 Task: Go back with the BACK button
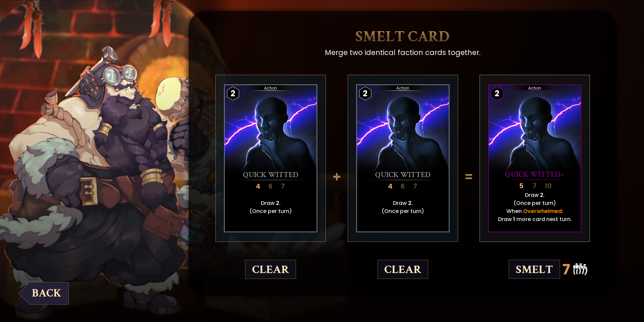point(44,293)
